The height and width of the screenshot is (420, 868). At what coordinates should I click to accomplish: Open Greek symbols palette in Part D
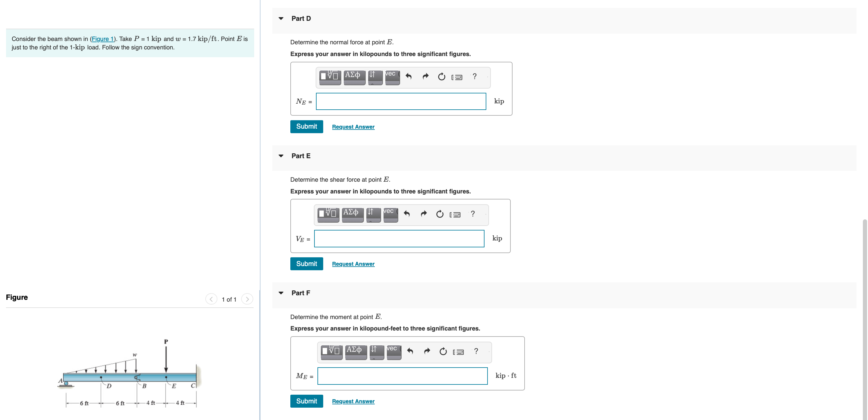(x=354, y=77)
